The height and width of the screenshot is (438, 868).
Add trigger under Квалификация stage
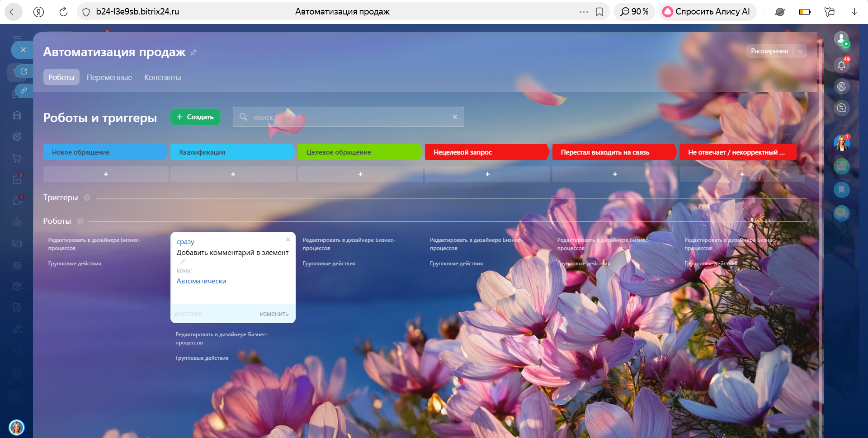coord(233,174)
